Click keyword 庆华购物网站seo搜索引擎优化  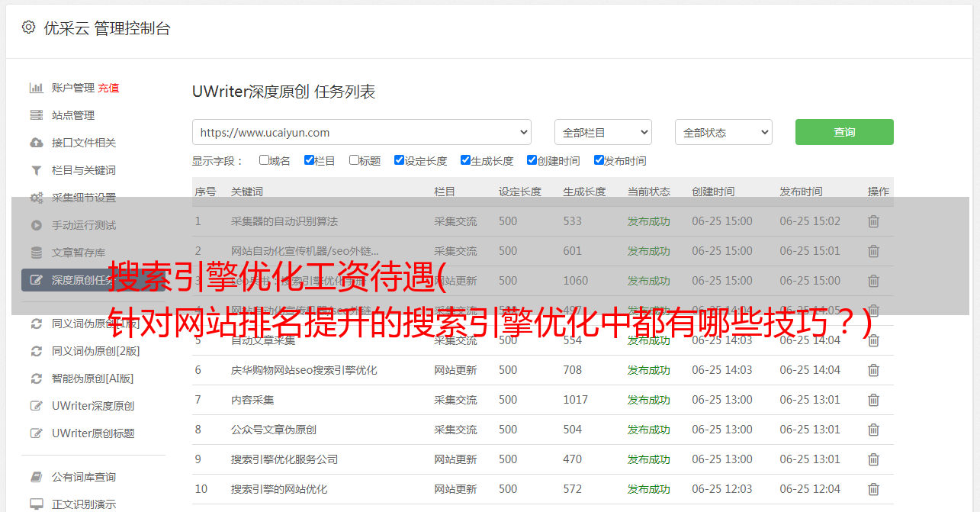[x=304, y=370]
